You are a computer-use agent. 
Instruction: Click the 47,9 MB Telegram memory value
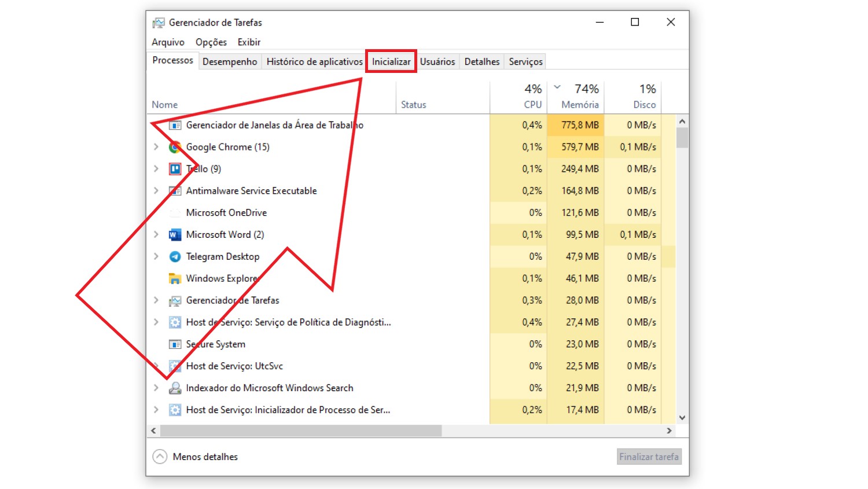582,256
